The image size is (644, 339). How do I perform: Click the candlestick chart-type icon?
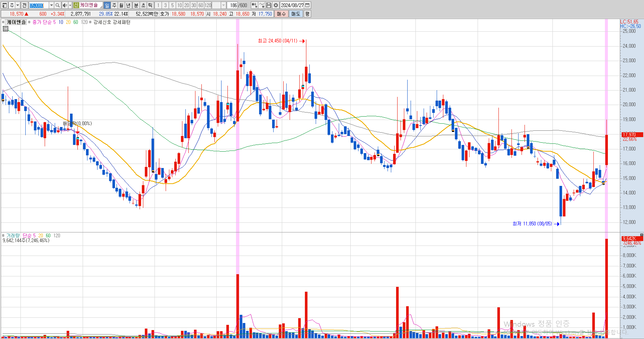pyautogui.click(x=254, y=5)
